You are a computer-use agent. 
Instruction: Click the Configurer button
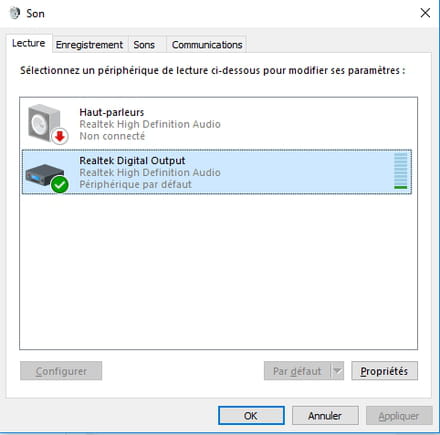coord(61,371)
